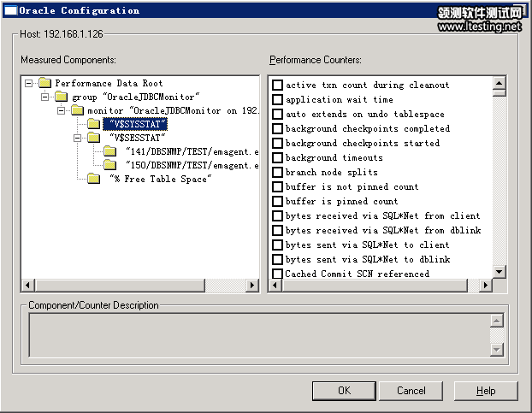This screenshot has width=532, height=413.
Task: Click the % Free Table Space folder icon
Action: tap(93, 179)
